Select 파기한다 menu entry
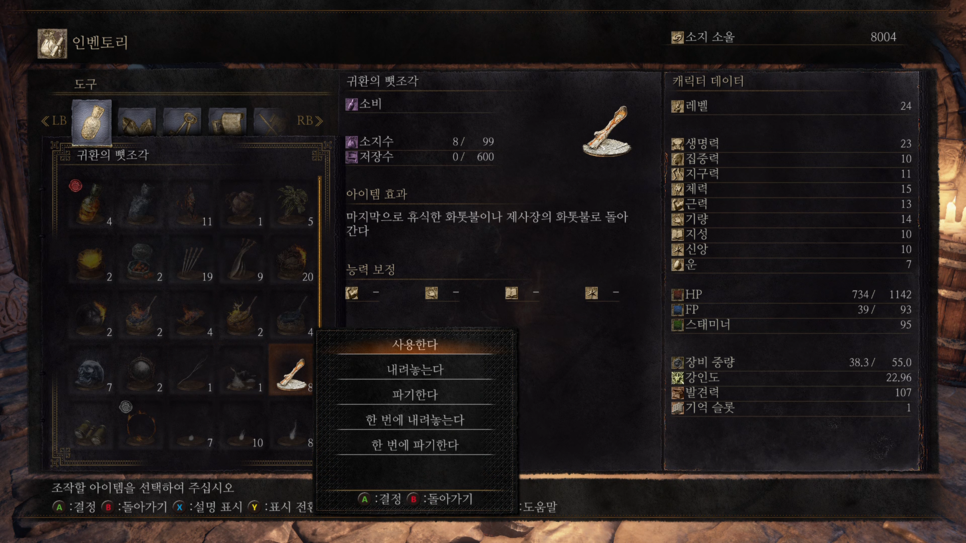 (x=415, y=394)
